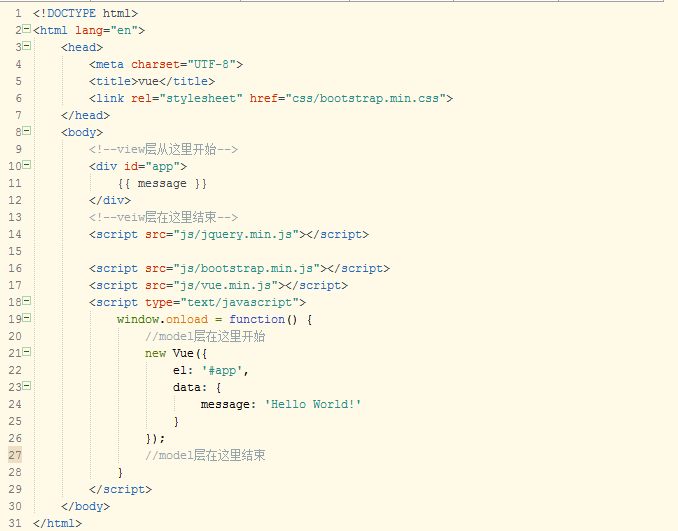Screen dimensions: 678x531
Task: Select line number 27 in the gutter
Action: (15, 455)
